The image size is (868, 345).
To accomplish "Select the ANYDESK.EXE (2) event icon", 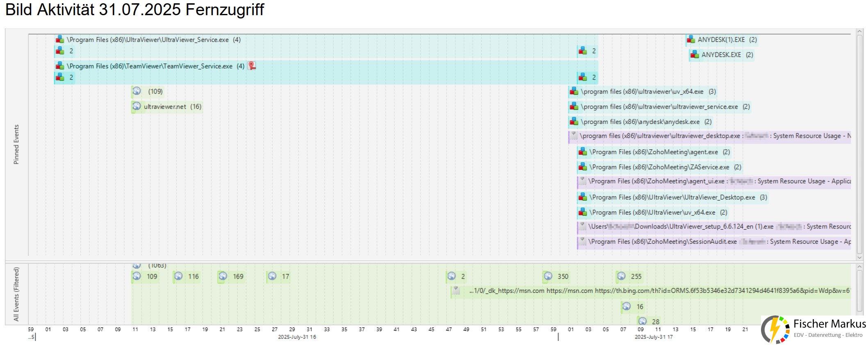I will (x=694, y=54).
